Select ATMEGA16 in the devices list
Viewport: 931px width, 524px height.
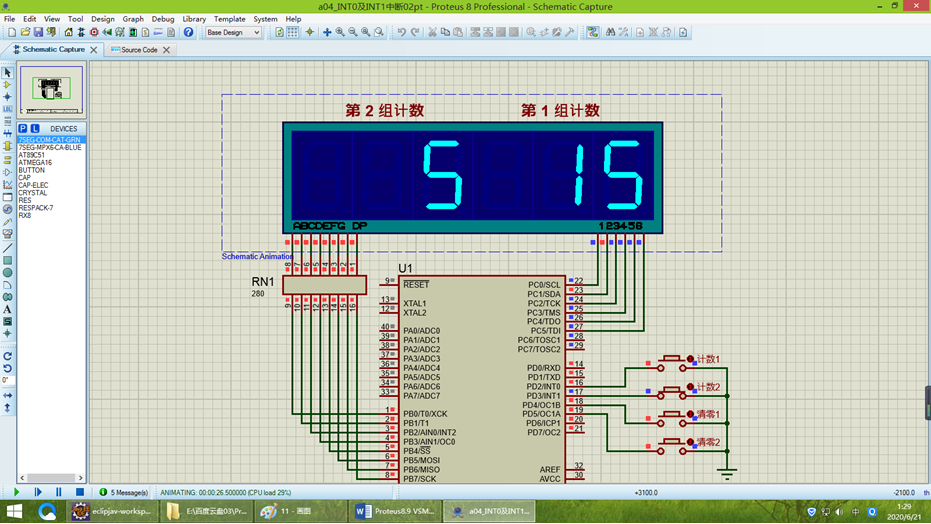pos(35,163)
